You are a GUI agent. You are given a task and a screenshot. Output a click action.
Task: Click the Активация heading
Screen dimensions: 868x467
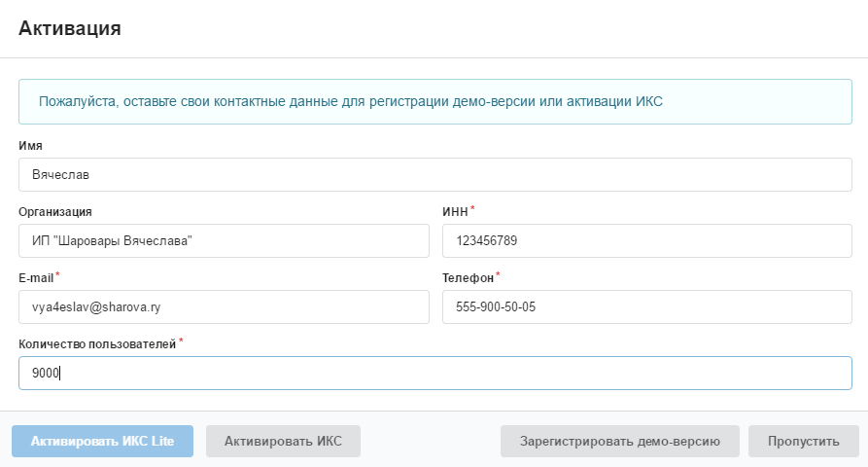coord(70,28)
